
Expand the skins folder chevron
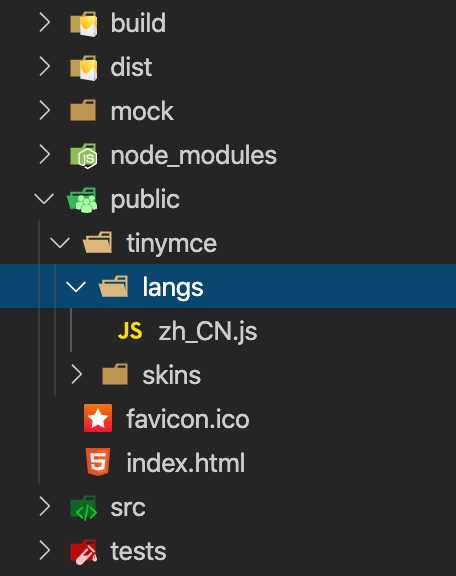(x=76, y=374)
